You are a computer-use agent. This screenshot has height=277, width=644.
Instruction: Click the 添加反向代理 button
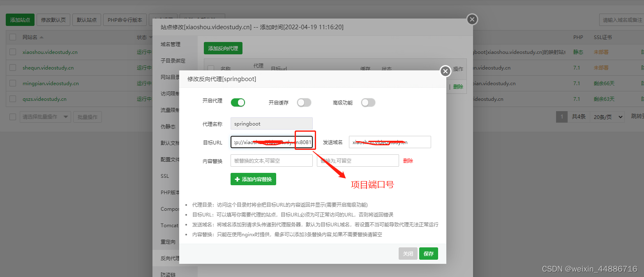click(x=223, y=48)
